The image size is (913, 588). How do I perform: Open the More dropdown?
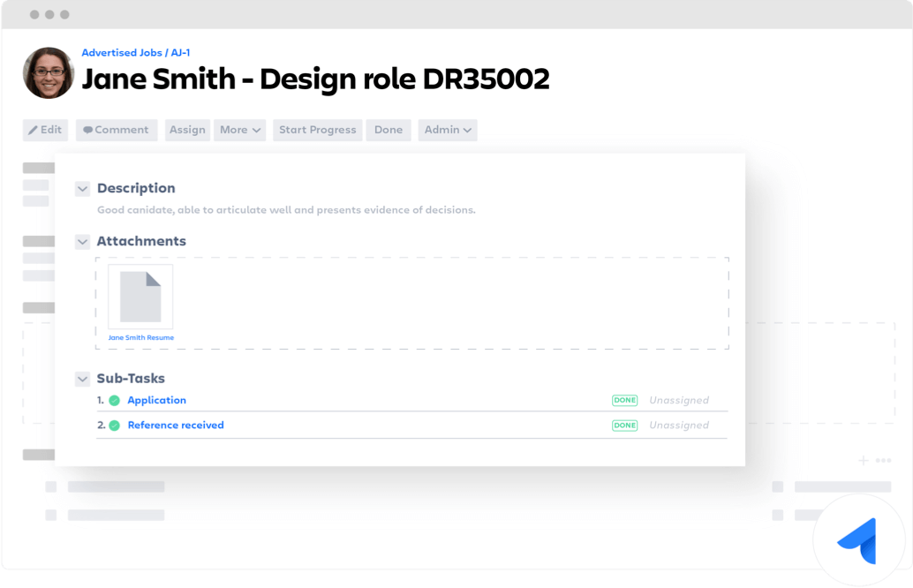[x=239, y=130]
